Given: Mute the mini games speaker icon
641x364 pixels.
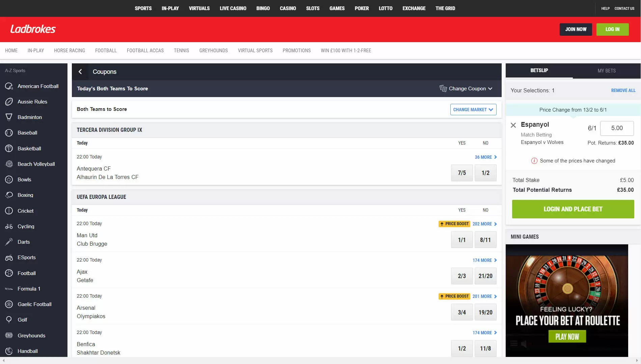Looking at the screenshot, I should (x=524, y=344).
